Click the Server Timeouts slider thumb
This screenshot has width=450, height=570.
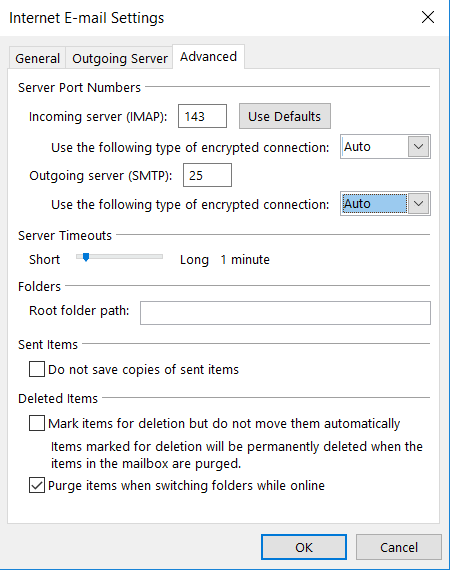pos(86,257)
